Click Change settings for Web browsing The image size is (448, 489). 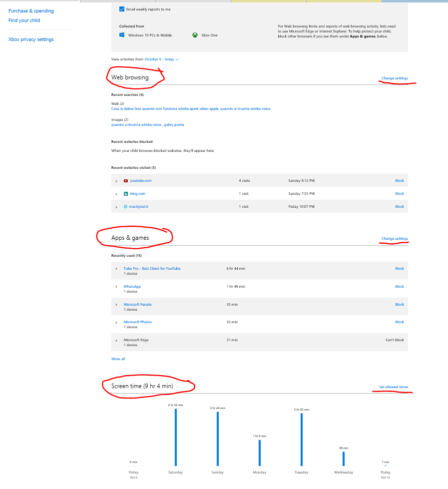click(x=394, y=78)
